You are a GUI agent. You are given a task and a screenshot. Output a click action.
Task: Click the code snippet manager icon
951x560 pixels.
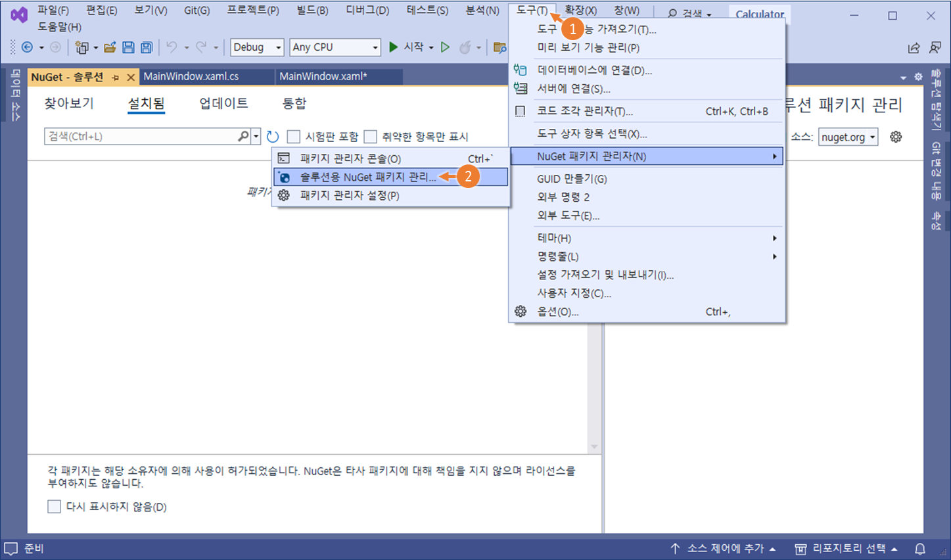click(521, 111)
